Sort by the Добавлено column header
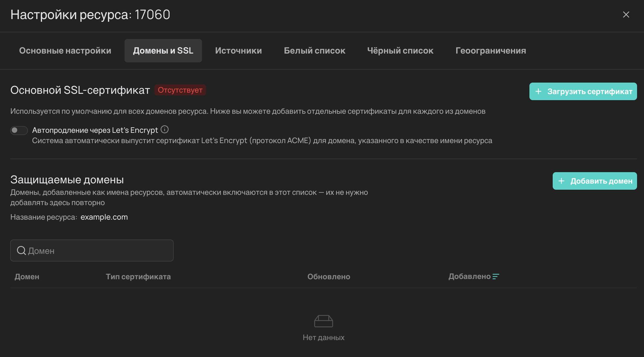The image size is (644, 357). (470, 277)
